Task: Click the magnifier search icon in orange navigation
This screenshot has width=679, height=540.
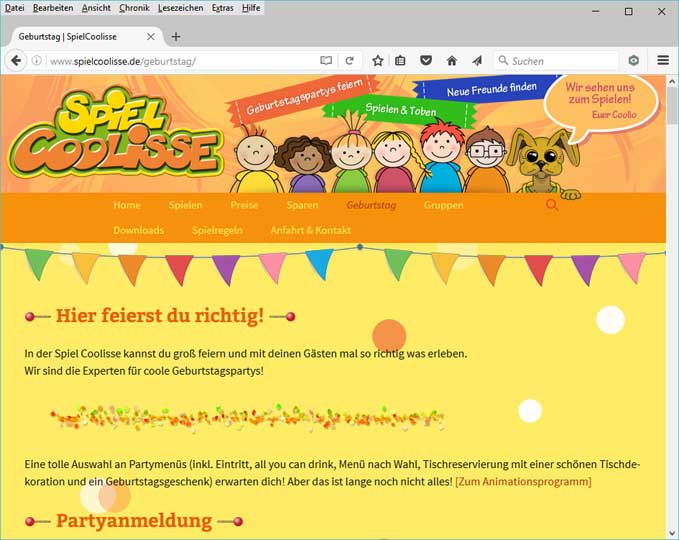Action: pos(552,205)
